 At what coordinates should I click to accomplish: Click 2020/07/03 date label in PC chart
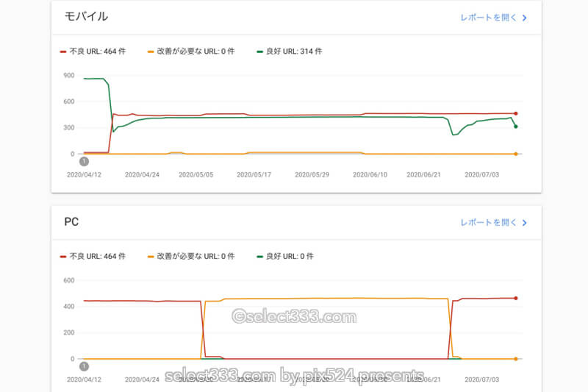click(482, 379)
